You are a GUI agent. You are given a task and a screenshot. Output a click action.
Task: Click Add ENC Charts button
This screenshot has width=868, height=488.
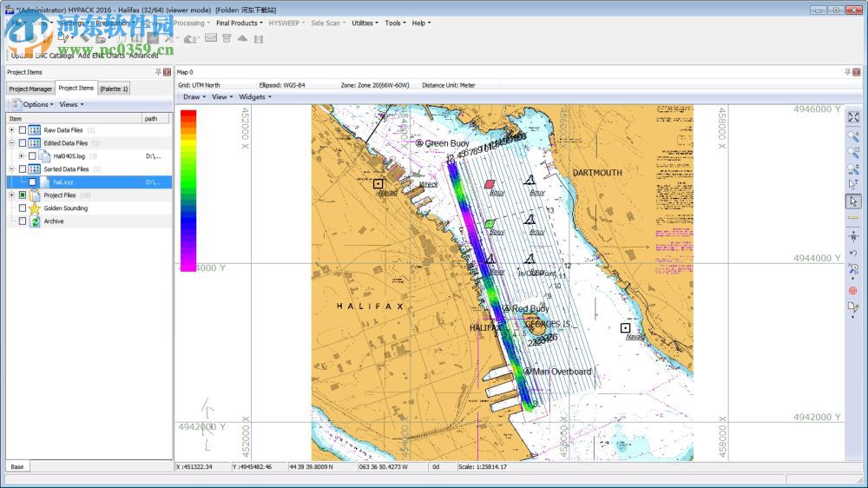click(102, 56)
